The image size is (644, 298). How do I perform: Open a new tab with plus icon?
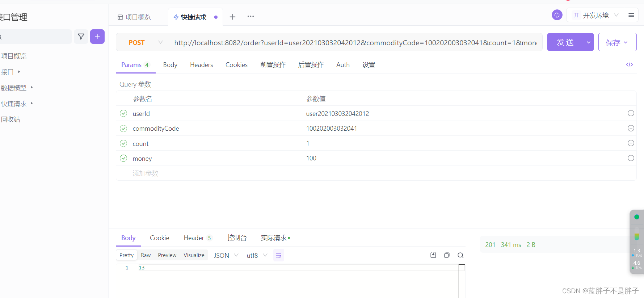tap(232, 17)
